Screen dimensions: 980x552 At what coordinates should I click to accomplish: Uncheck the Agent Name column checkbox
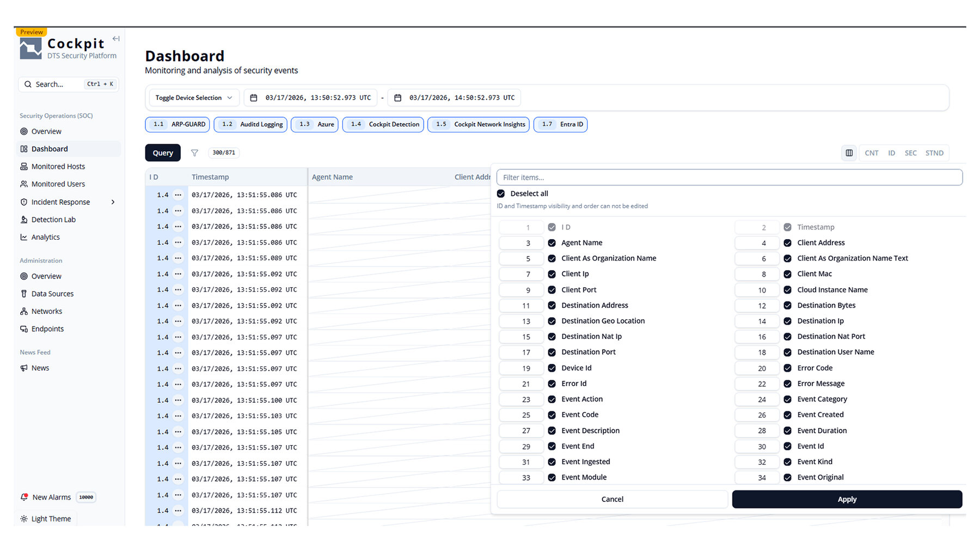coord(552,243)
